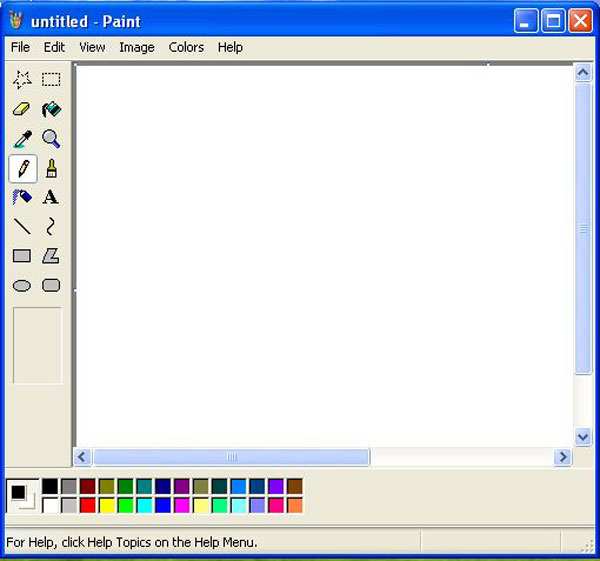600x561 pixels.
Task: Choose the bright red palette color
Action: [88, 505]
